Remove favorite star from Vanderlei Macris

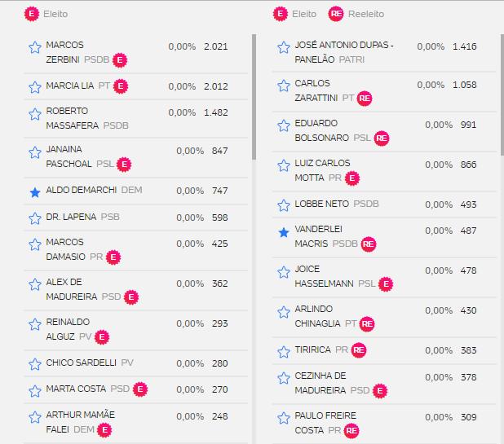click(x=284, y=232)
